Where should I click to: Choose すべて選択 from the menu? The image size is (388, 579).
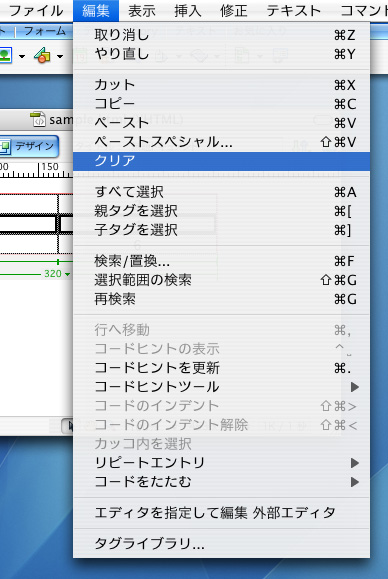coord(222,192)
